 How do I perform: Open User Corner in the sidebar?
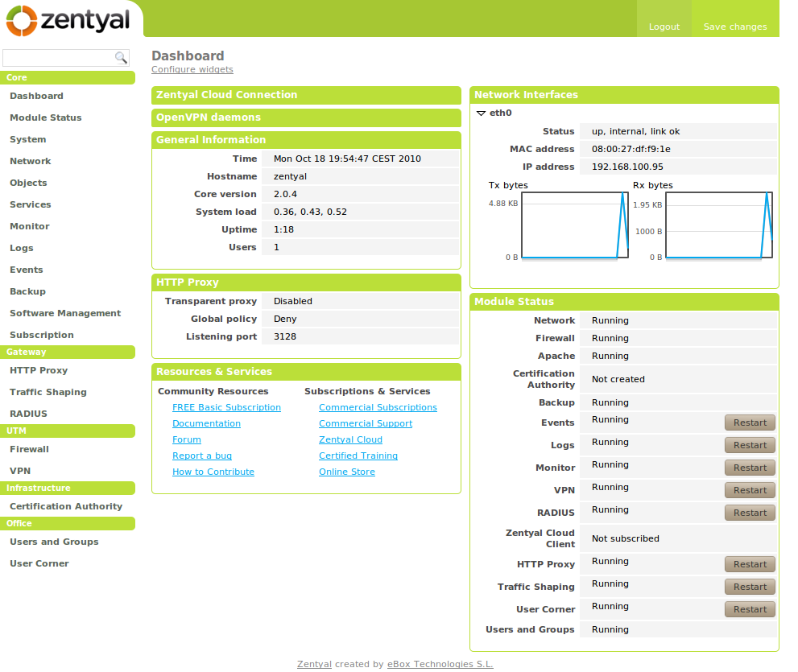39,563
